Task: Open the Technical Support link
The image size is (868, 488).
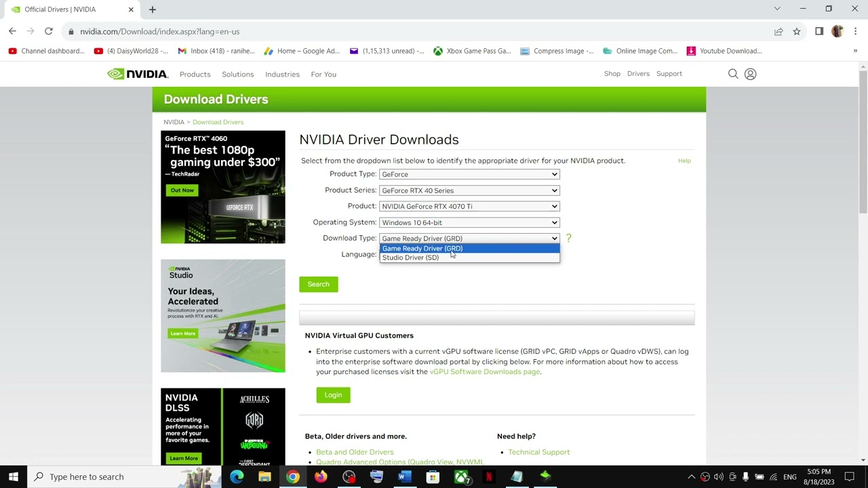Action: point(539,452)
